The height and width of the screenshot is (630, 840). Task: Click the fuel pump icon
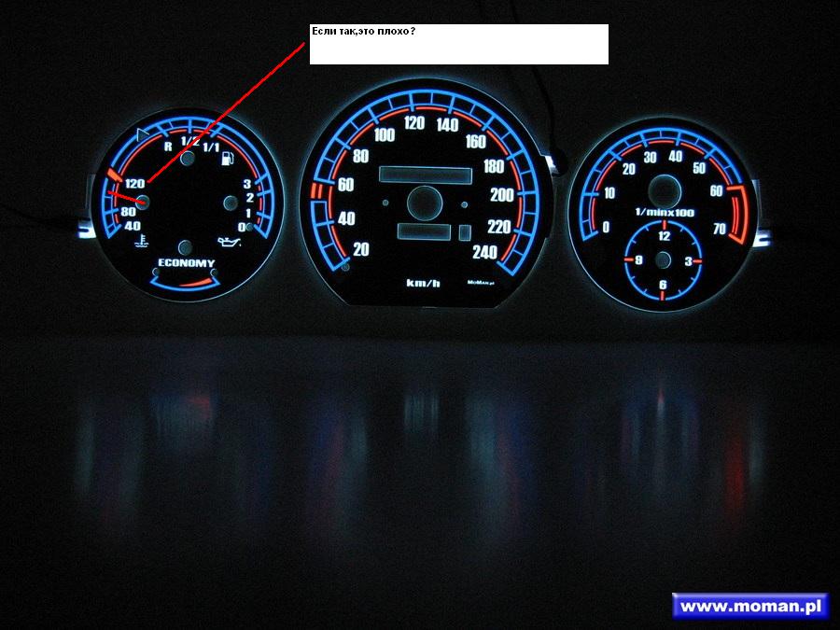227,158
